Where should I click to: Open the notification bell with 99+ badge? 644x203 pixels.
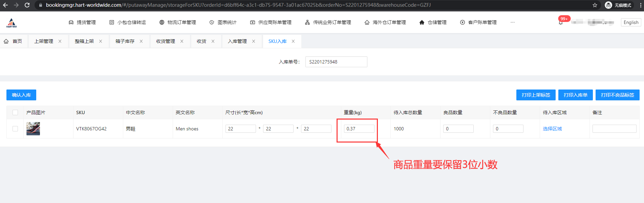click(561, 22)
